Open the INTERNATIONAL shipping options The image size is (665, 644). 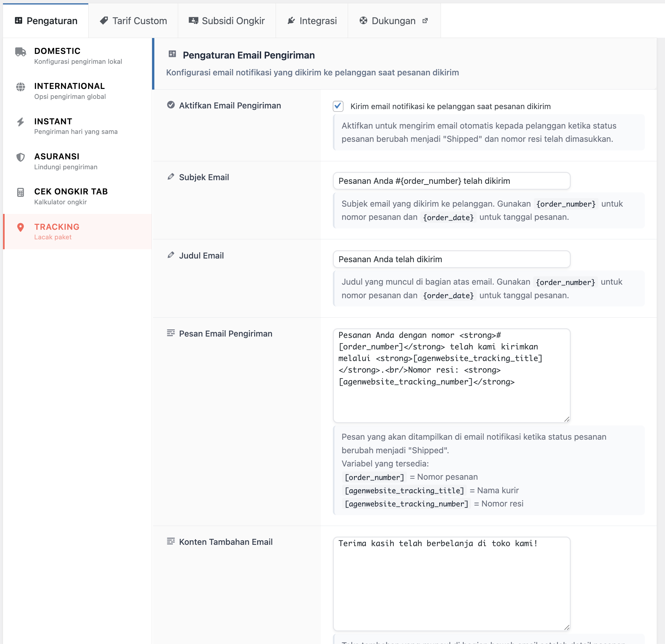coord(69,86)
